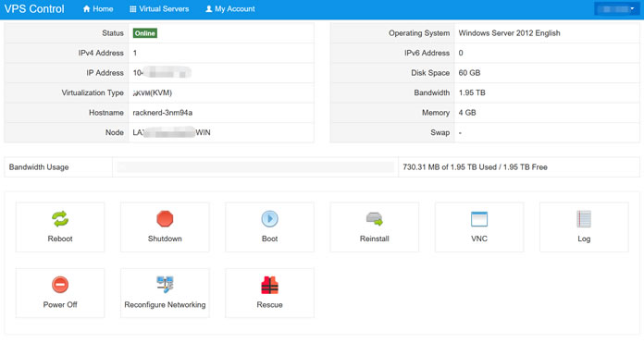
Task: Click the Rescue life vest icon
Action: [269, 285]
